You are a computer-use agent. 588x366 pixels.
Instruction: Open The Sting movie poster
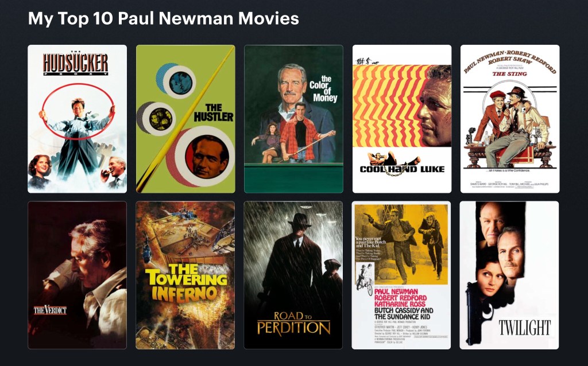point(510,119)
